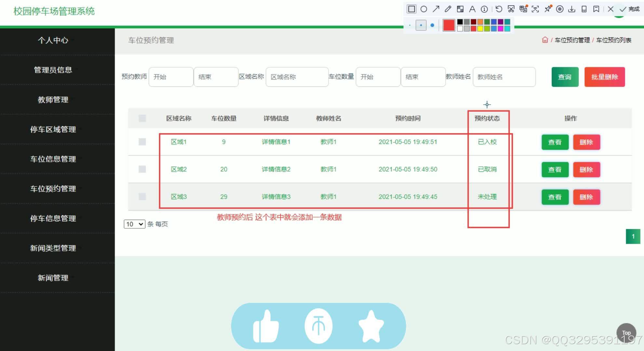644x351 pixels.
Task: Select the arrow annotation tool
Action: pyautogui.click(x=436, y=9)
